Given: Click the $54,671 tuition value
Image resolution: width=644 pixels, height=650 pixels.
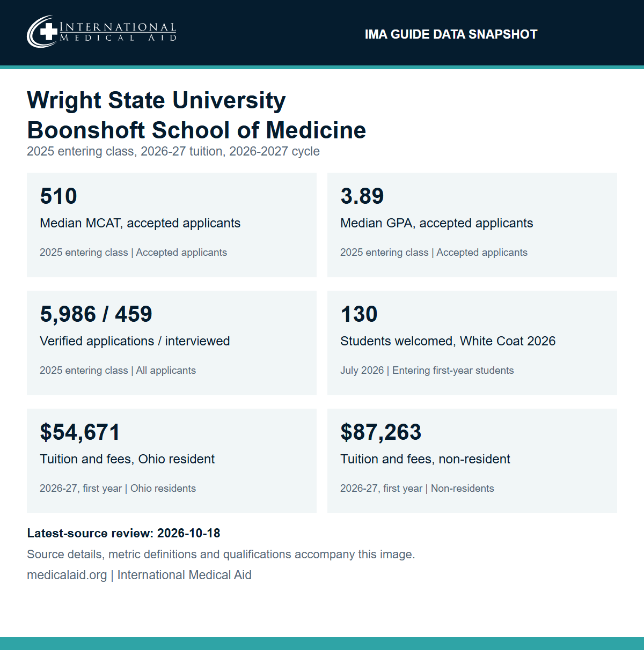Looking at the screenshot, I should point(80,432).
